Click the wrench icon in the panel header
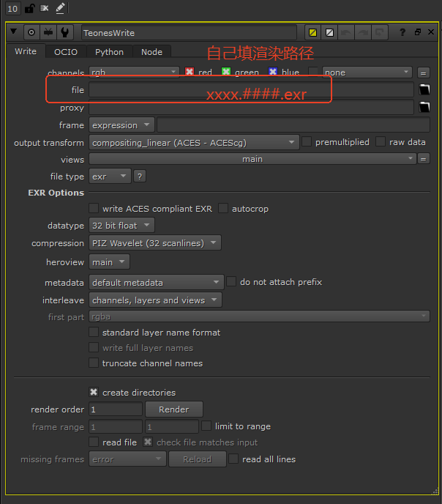 tap(65, 32)
